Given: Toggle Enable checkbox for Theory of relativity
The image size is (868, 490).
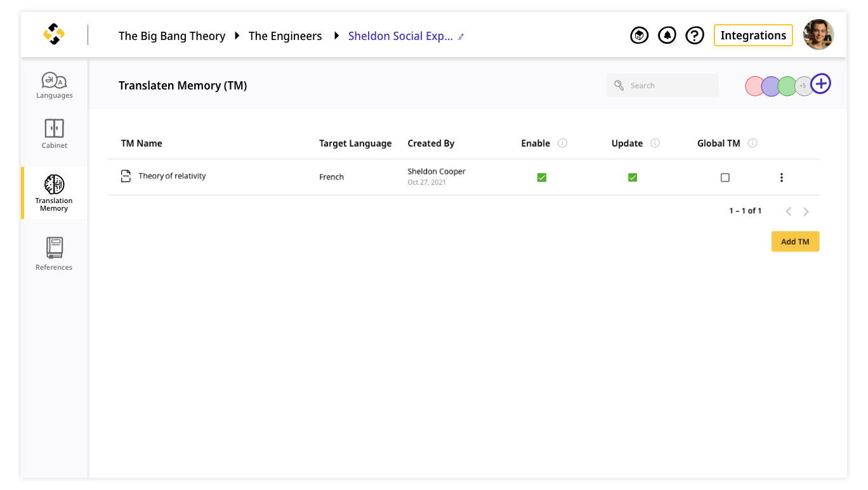Looking at the screenshot, I should coord(542,178).
